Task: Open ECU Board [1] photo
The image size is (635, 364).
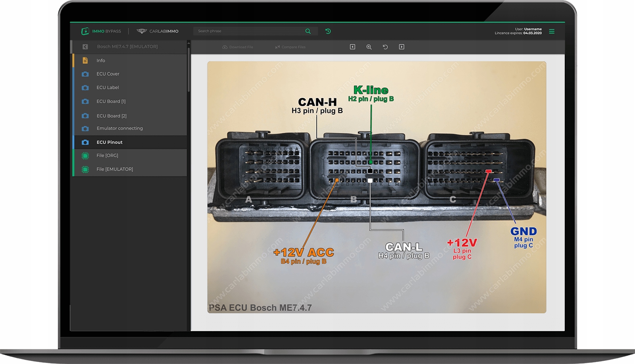Action: click(x=130, y=102)
